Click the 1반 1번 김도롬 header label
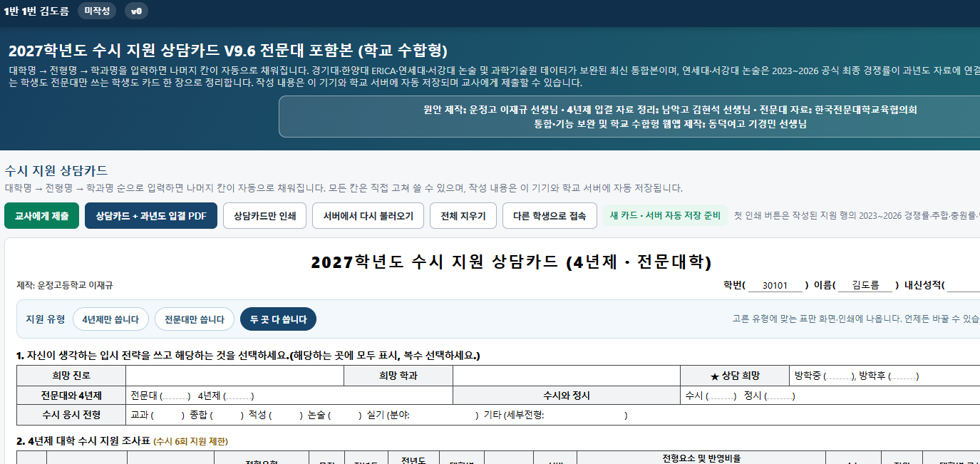Image resolution: width=980 pixels, height=464 pixels. coord(36,11)
